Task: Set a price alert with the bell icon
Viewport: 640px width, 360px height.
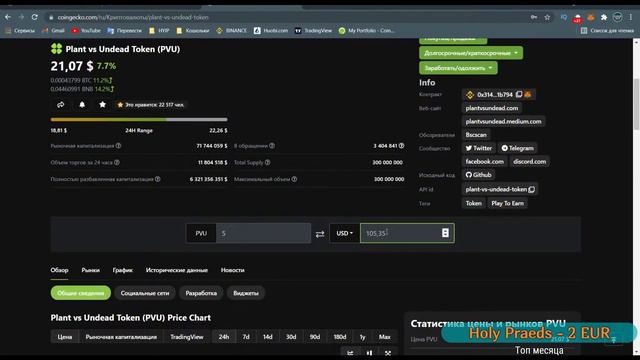Action: pyautogui.click(x=82, y=105)
